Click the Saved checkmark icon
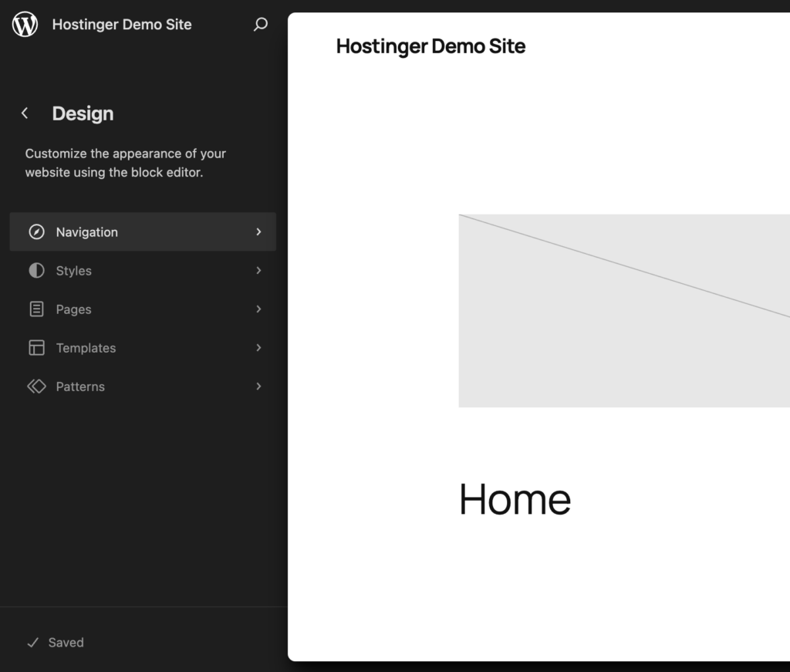The height and width of the screenshot is (672, 790). [32, 642]
